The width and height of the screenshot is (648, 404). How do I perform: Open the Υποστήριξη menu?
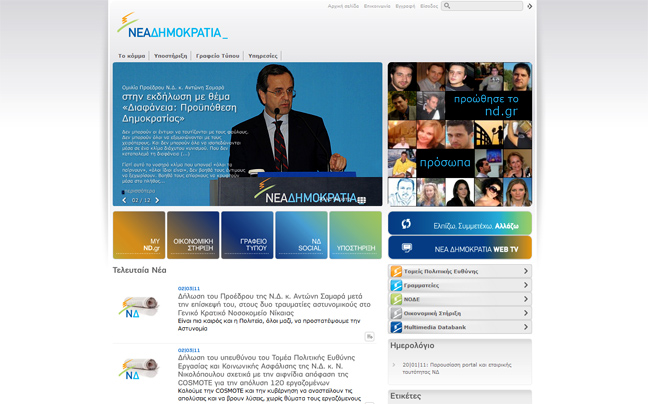(170, 56)
